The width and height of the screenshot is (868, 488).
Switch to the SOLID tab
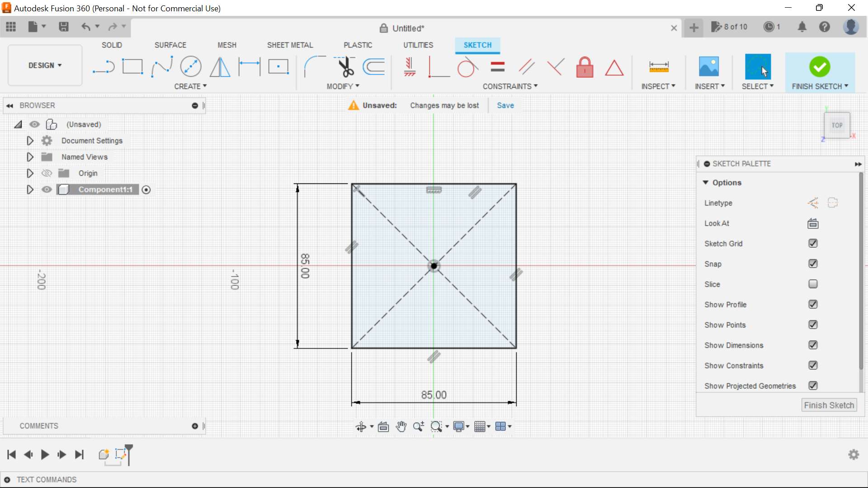[113, 45]
